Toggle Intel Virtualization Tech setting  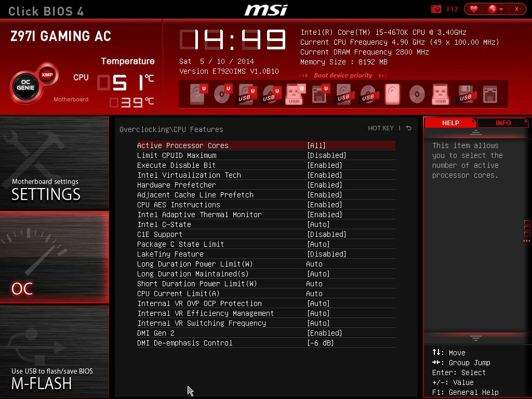266,175
